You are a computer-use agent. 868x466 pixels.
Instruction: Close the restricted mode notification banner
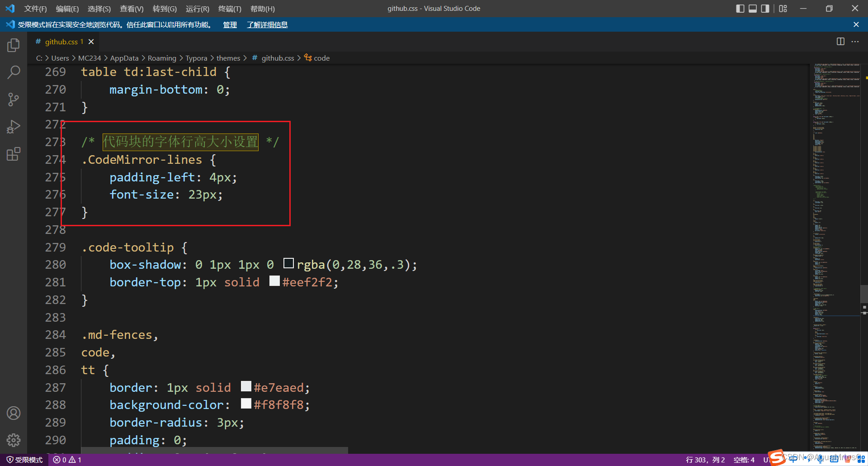click(856, 24)
